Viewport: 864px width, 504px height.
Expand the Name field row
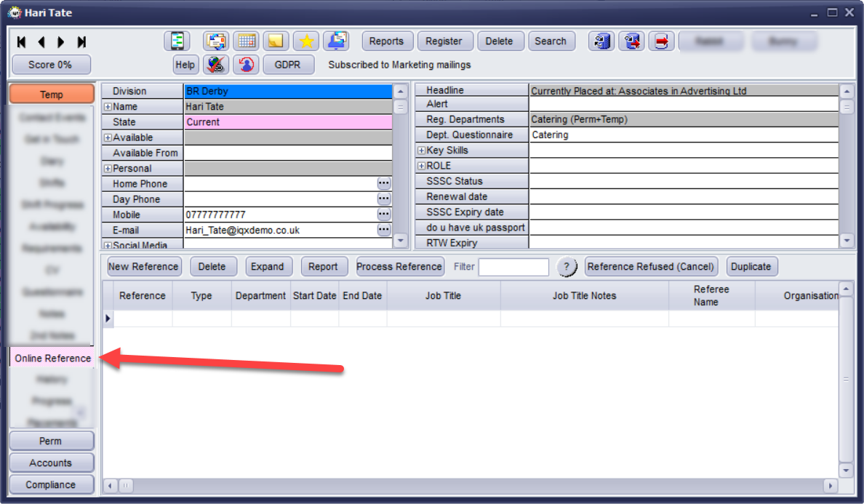108,107
